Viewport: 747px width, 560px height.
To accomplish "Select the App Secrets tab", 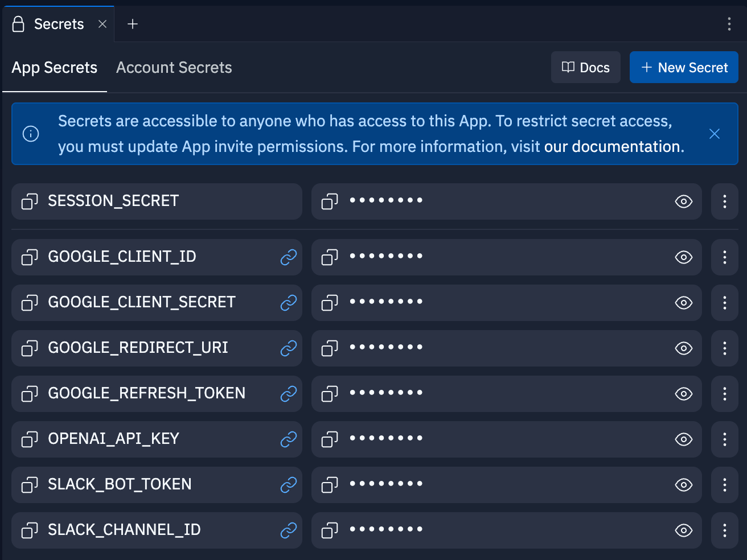I will (x=54, y=67).
